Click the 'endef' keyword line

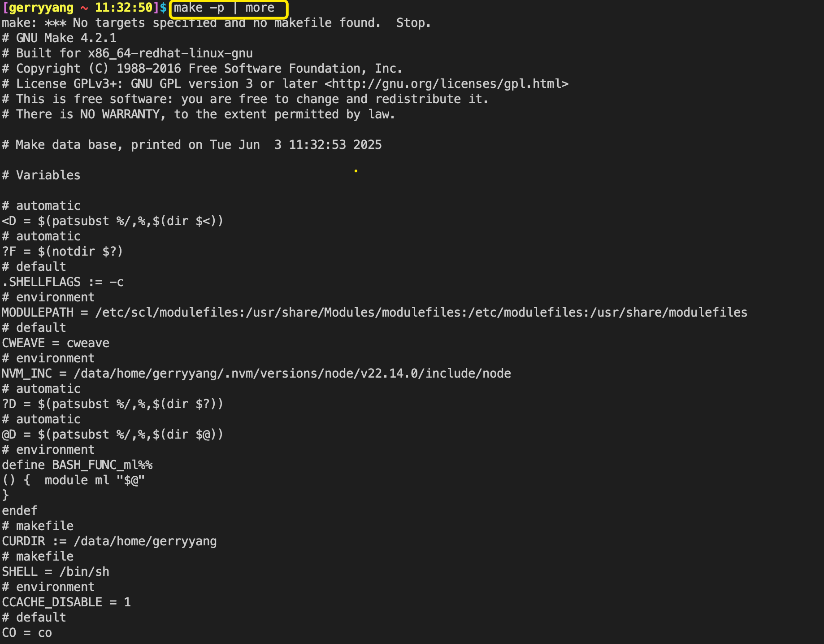pyautogui.click(x=20, y=511)
